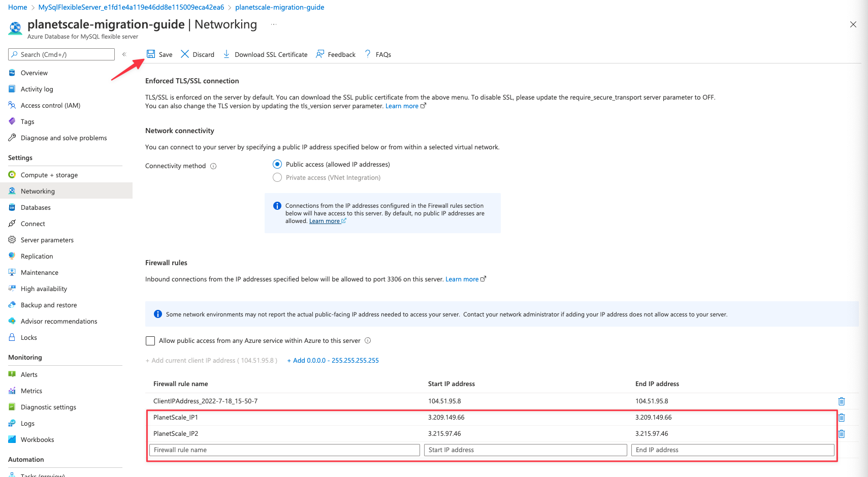View Metrics under Monitoring
This screenshot has width=868, height=477.
[x=32, y=390]
